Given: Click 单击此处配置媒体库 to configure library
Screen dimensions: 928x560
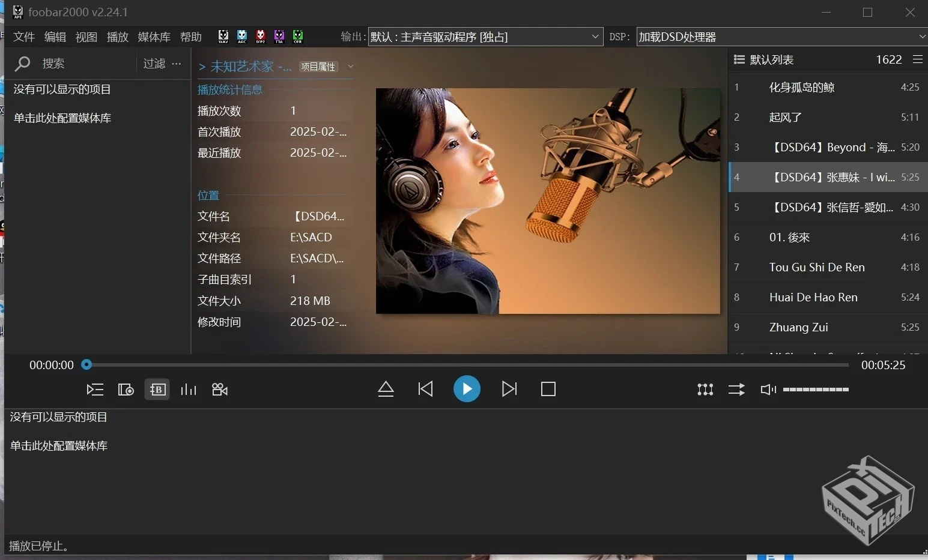Looking at the screenshot, I should click(x=62, y=118).
